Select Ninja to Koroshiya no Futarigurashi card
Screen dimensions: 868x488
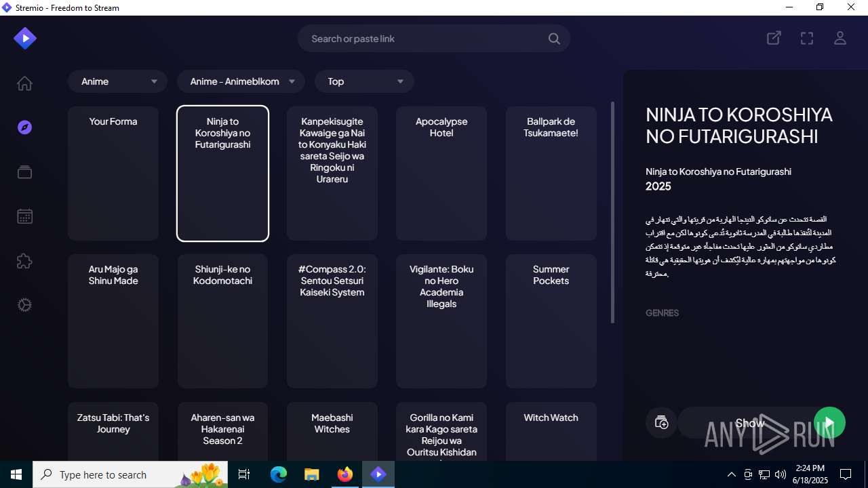click(x=222, y=174)
